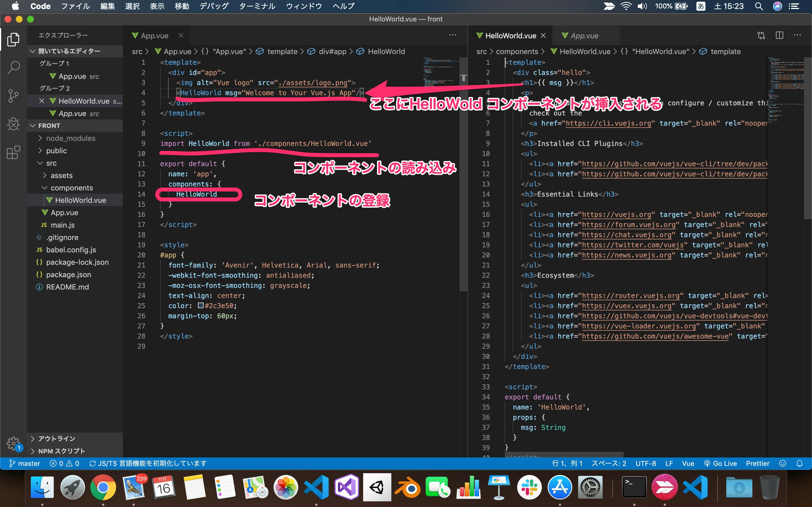Expand the node_modules folder
Image resolution: width=812 pixels, height=507 pixels.
[x=70, y=138]
